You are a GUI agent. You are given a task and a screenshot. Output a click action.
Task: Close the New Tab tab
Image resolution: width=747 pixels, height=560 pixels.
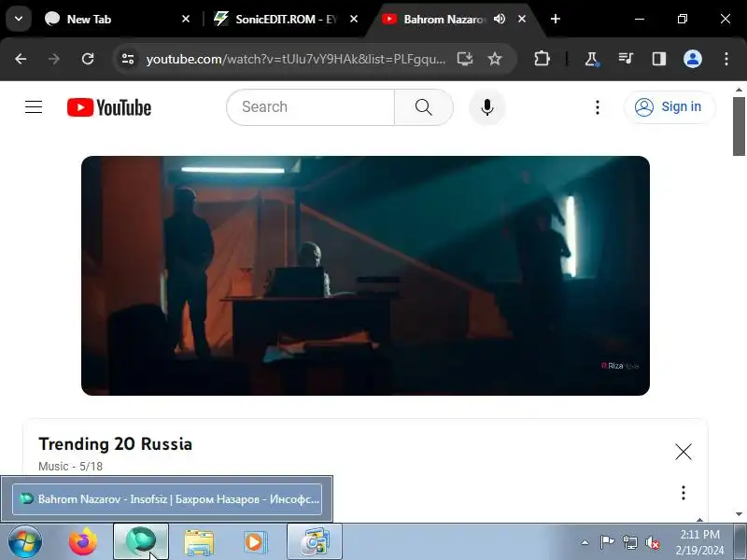(186, 19)
